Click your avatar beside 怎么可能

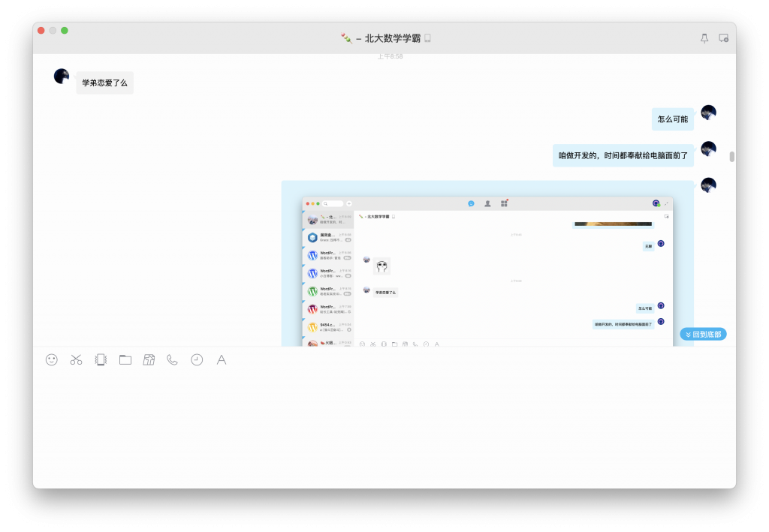[707, 111]
